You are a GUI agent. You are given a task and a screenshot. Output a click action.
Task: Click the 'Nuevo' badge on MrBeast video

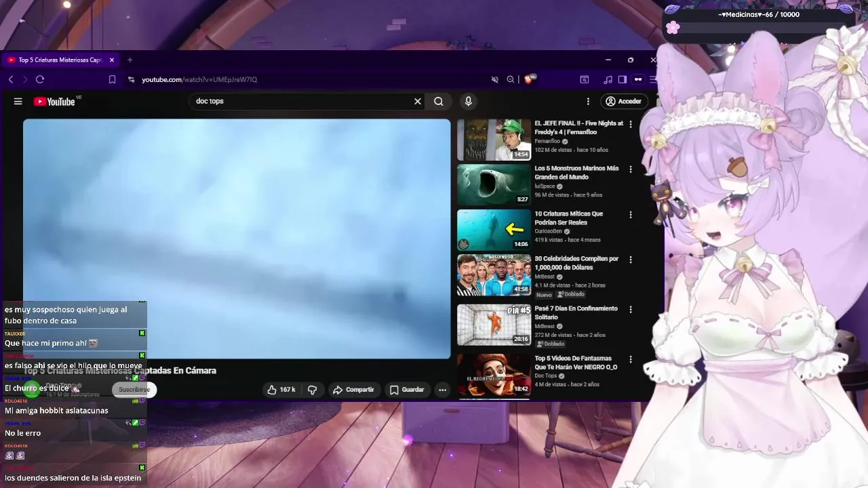tap(544, 294)
